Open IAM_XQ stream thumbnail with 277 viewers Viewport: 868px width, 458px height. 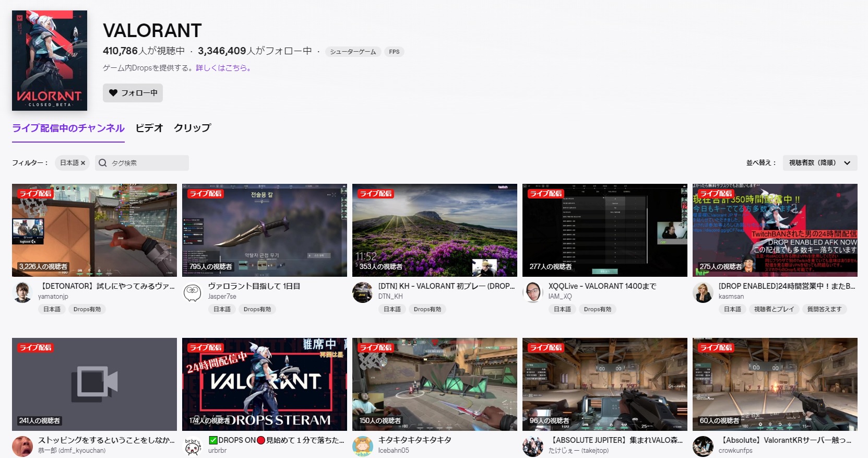coord(605,230)
